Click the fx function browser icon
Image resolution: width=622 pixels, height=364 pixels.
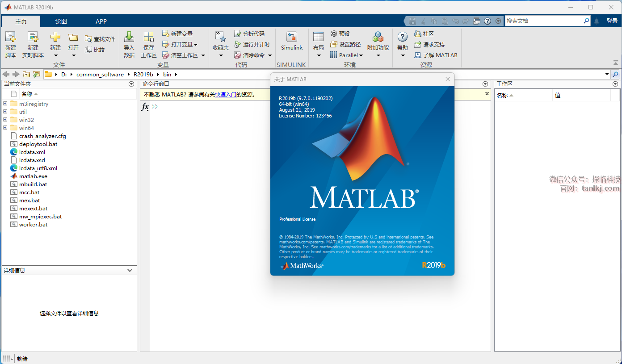click(x=145, y=107)
